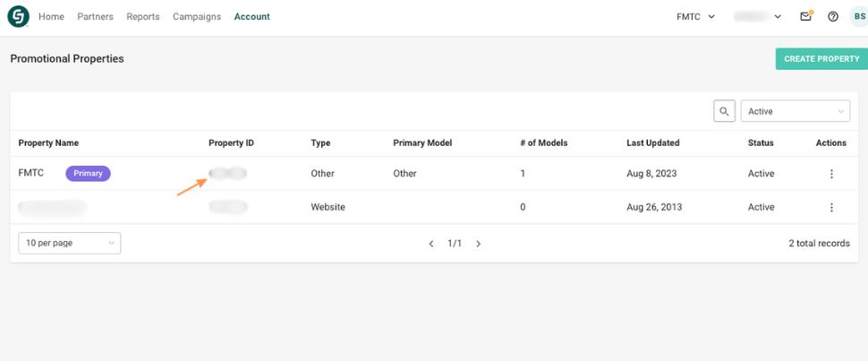Image resolution: width=868 pixels, height=361 pixels.
Task: Select the FMTC property name
Action: (31, 173)
